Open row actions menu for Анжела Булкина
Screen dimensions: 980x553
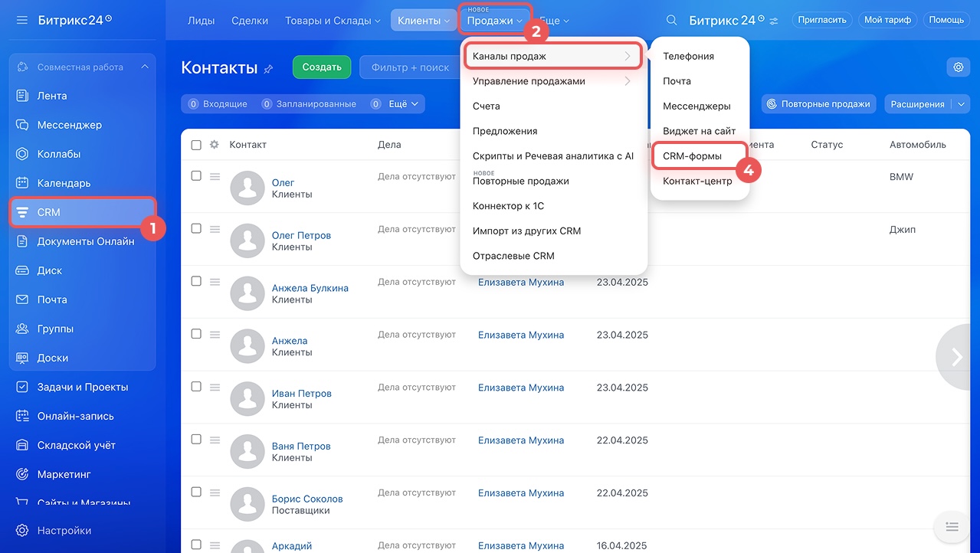point(215,282)
